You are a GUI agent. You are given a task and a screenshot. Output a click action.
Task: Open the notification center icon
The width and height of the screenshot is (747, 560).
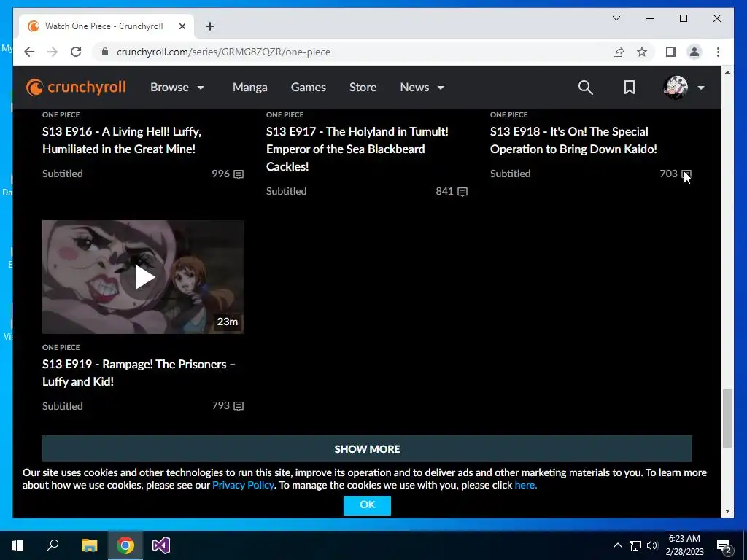[724, 546]
